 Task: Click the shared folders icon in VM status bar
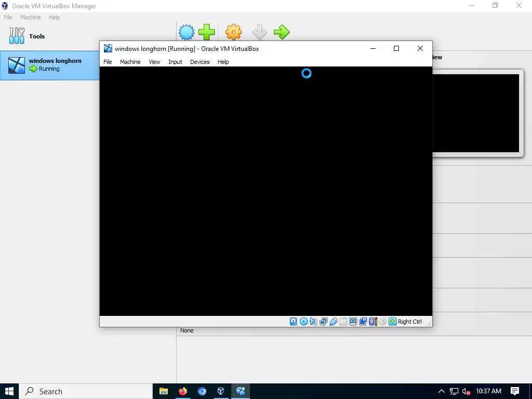(343, 321)
